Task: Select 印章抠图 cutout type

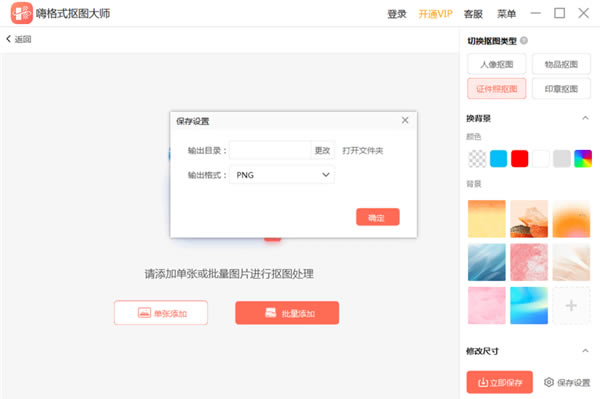Action: click(561, 89)
